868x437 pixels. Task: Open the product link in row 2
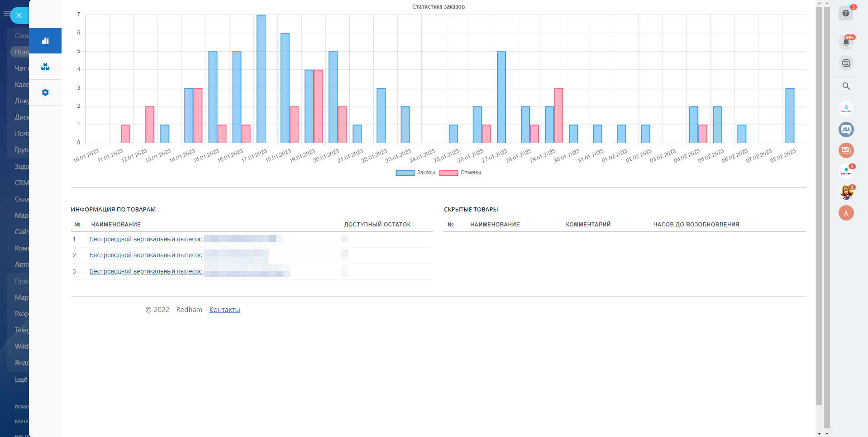(x=146, y=255)
